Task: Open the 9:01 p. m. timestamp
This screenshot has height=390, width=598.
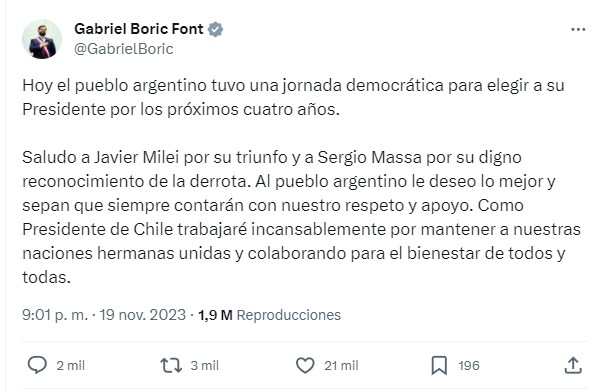Action: tap(54, 315)
